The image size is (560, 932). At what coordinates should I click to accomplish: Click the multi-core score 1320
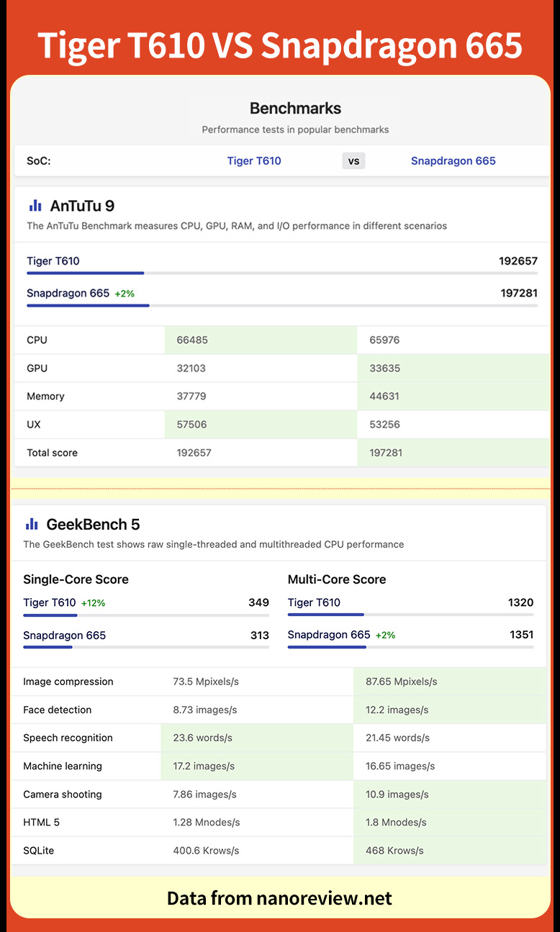pos(520,602)
